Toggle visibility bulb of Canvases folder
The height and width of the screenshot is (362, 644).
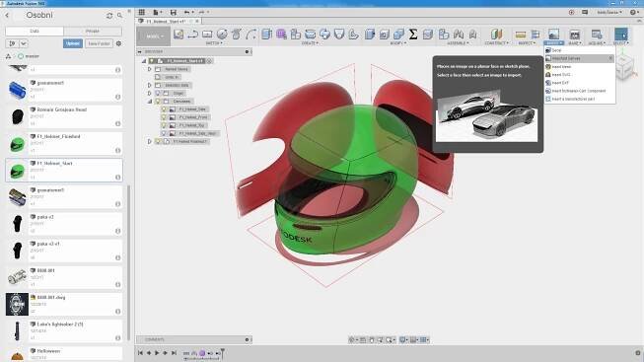point(158,101)
